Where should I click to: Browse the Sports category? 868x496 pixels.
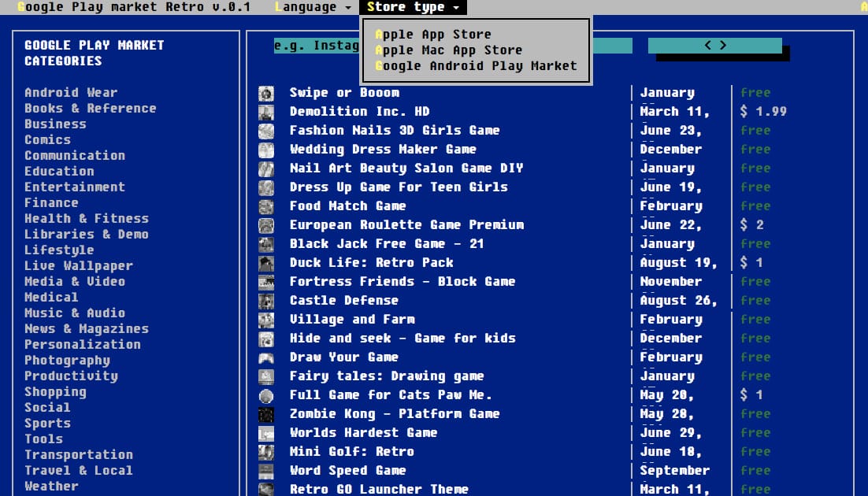(x=47, y=424)
